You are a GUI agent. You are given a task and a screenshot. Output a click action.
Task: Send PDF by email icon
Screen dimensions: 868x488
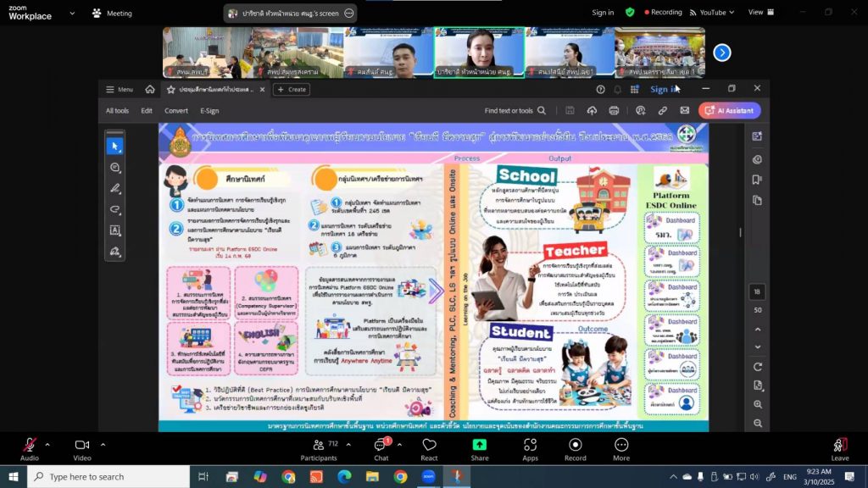(x=685, y=111)
